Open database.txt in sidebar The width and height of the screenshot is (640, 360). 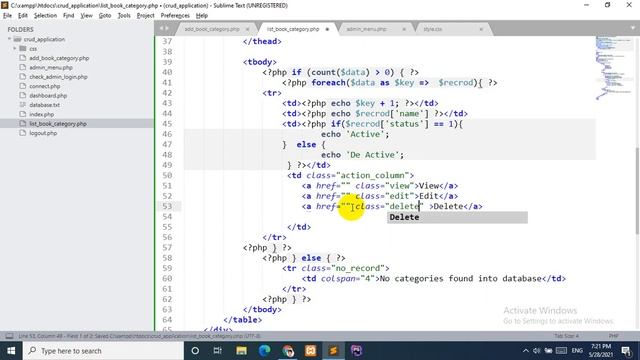coord(44,105)
